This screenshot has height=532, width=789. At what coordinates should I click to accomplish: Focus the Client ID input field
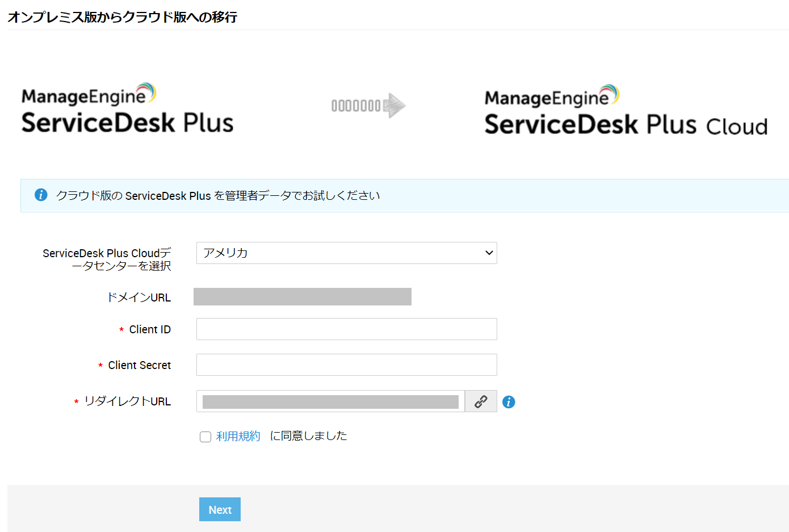point(346,329)
